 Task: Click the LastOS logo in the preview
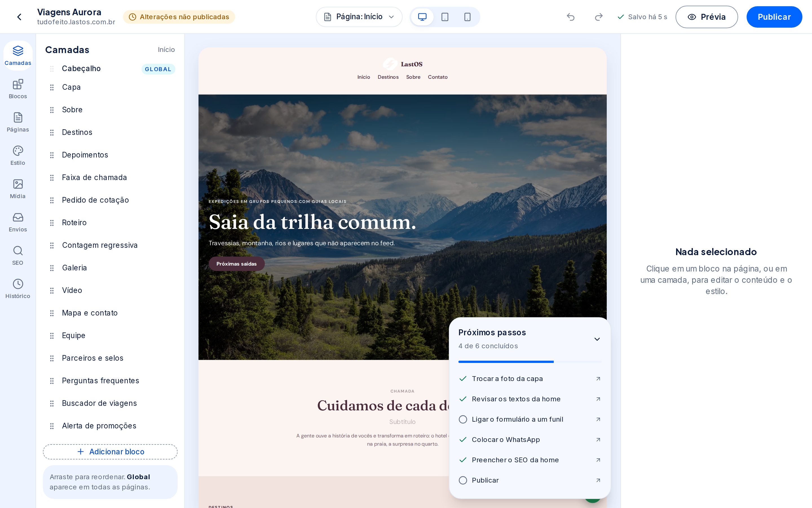(x=402, y=64)
